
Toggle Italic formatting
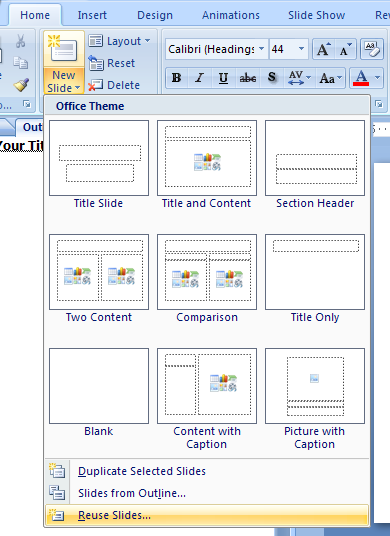coord(200,78)
